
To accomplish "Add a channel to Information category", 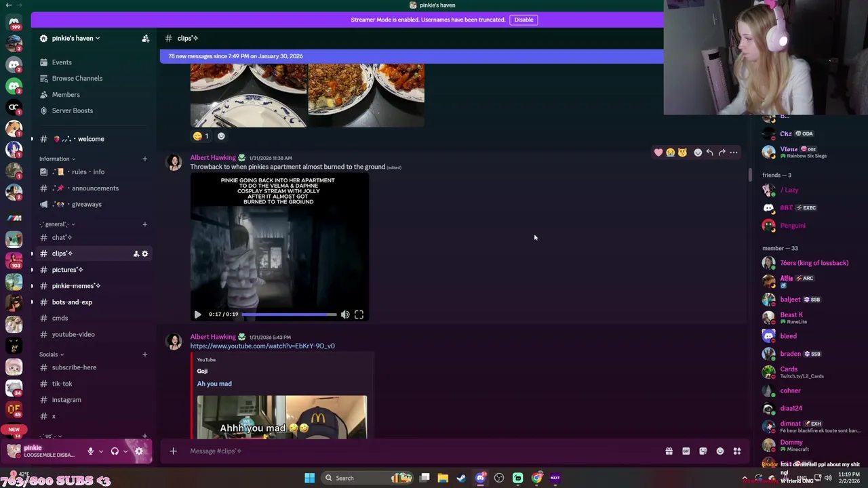I will 144,159.
